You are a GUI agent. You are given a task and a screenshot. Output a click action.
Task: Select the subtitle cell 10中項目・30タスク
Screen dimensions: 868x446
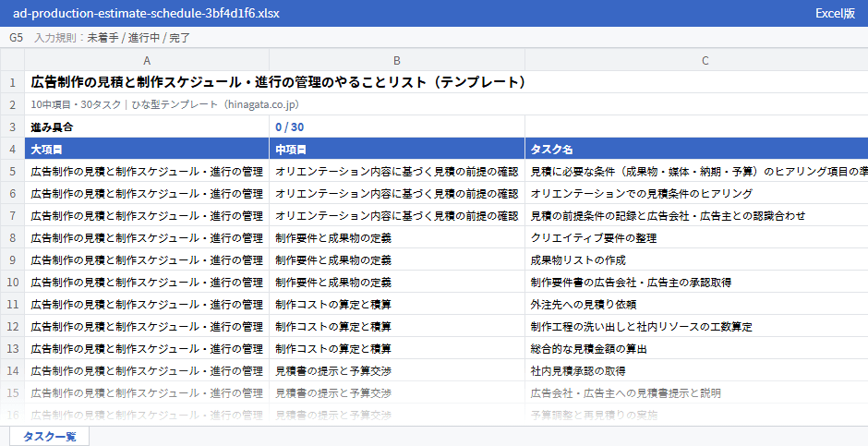(446, 104)
